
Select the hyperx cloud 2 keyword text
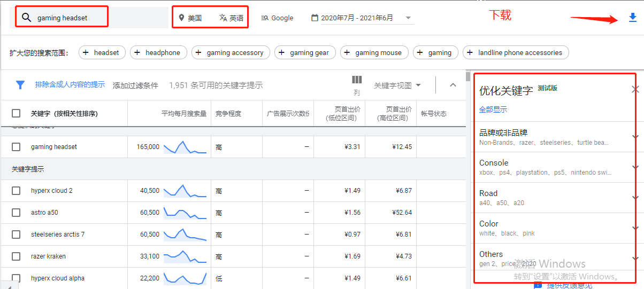(x=52, y=191)
